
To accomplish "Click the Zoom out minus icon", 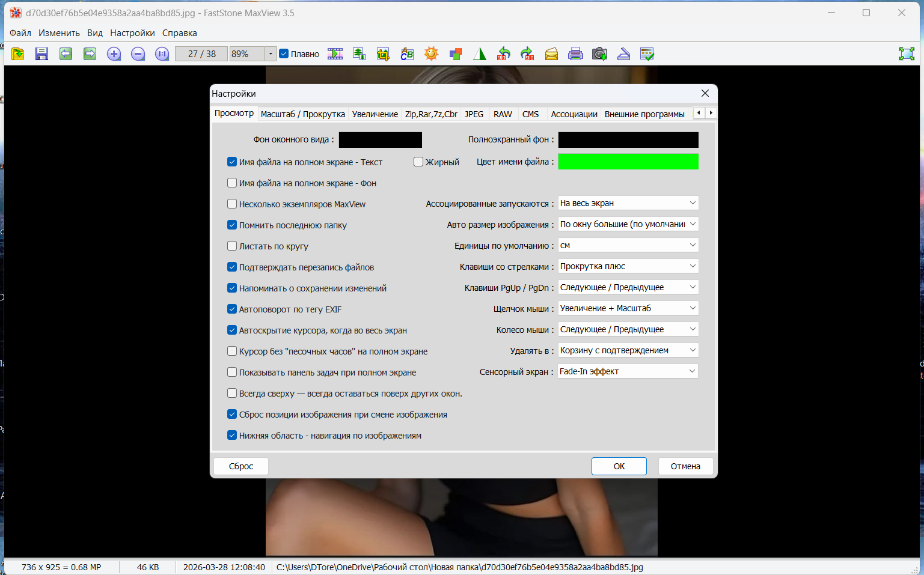I will click(138, 54).
